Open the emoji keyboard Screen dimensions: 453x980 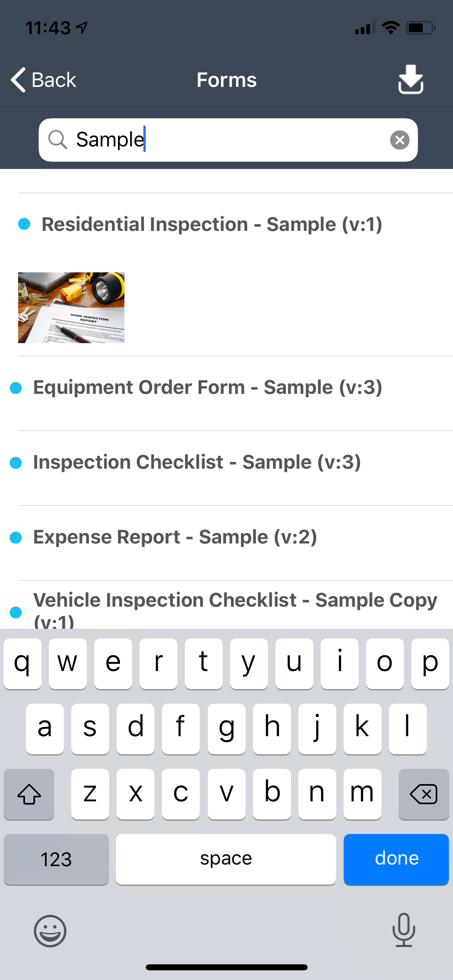click(50, 931)
